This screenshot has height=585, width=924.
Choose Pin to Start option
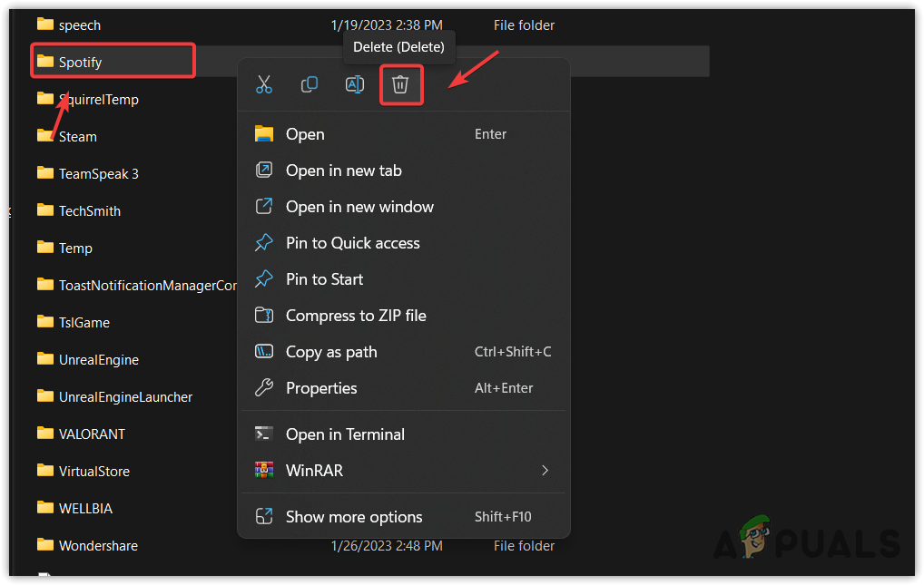[x=324, y=279]
